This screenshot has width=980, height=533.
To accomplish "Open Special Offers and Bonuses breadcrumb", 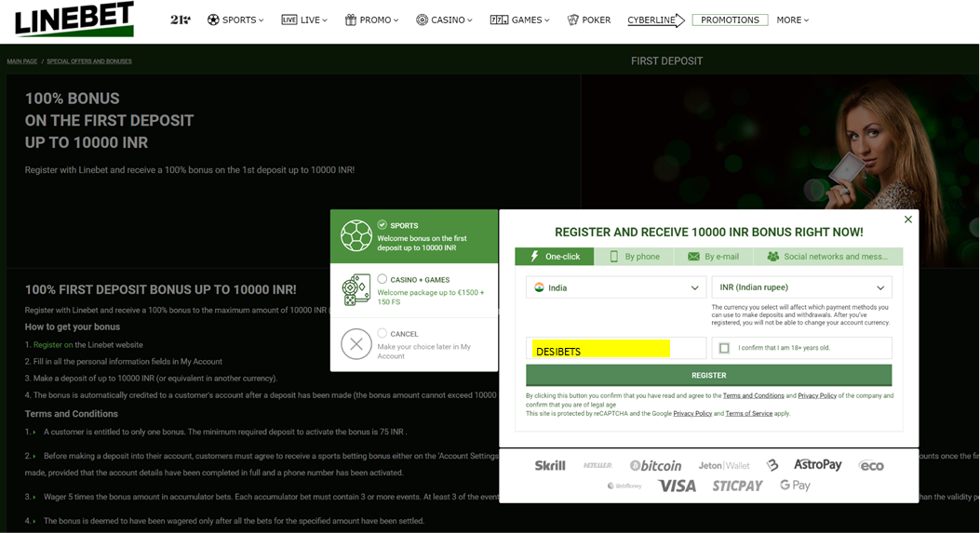I will [x=88, y=61].
